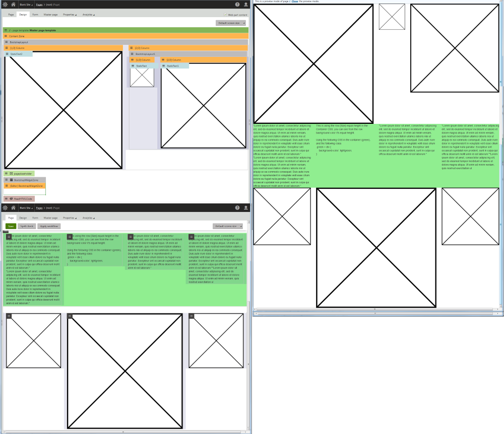
Task: Click the Pages breadcrumb link in the top header
Action: tap(39, 4)
